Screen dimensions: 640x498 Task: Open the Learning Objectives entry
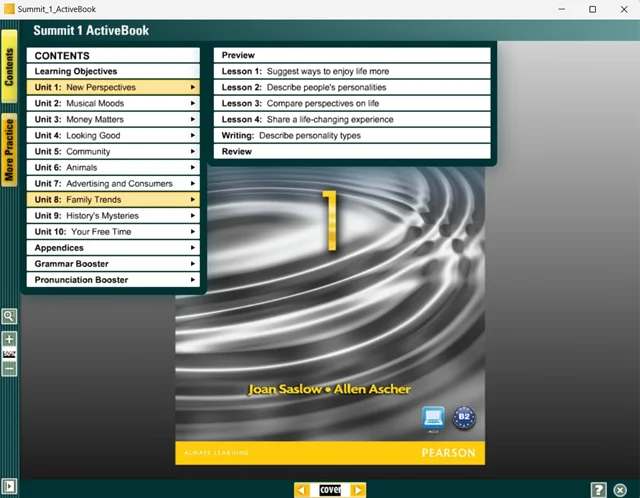pos(113,72)
